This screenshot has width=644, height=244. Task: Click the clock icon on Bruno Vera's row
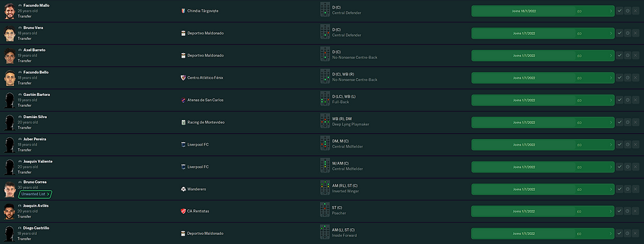pos(628,33)
